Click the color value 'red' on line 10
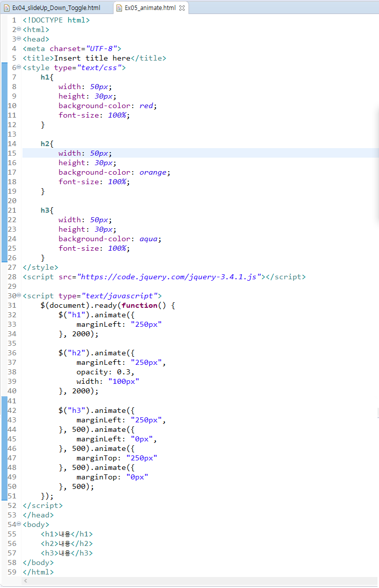The height and width of the screenshot is (588, 379). click(146, 106)
